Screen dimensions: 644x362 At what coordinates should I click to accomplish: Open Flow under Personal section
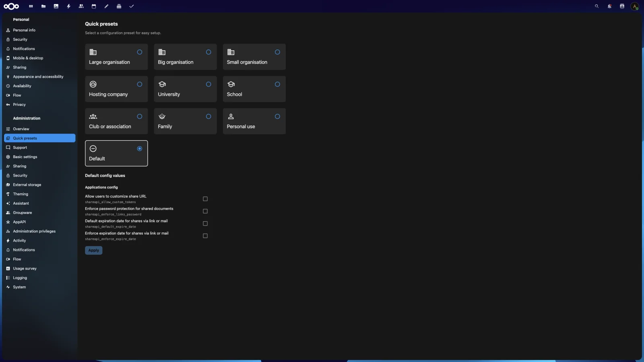coord(39,95)
